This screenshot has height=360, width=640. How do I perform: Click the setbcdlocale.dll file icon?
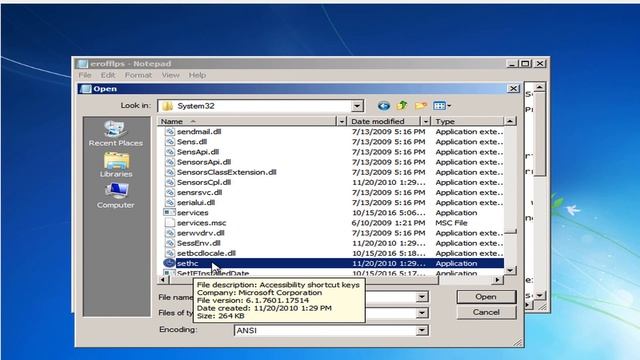click(169, 253)
